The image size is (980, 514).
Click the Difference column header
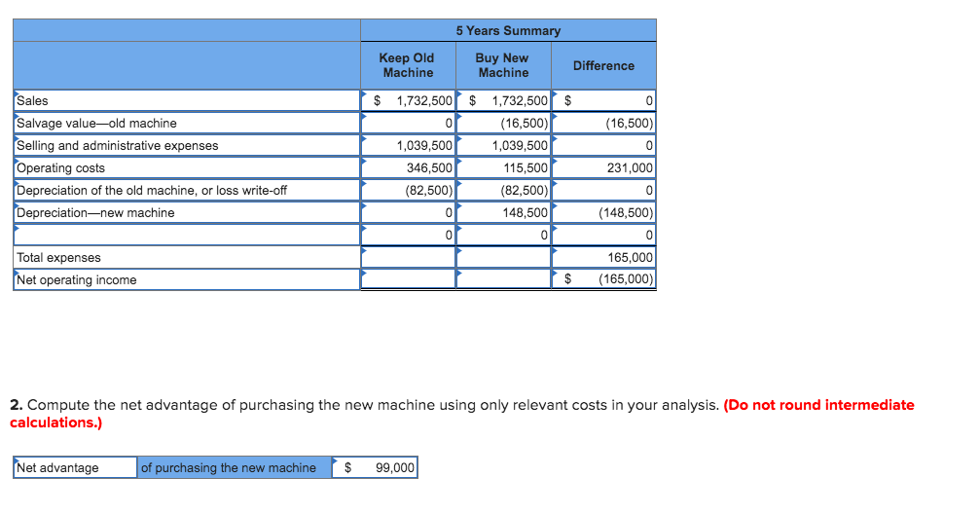(603, 65)
